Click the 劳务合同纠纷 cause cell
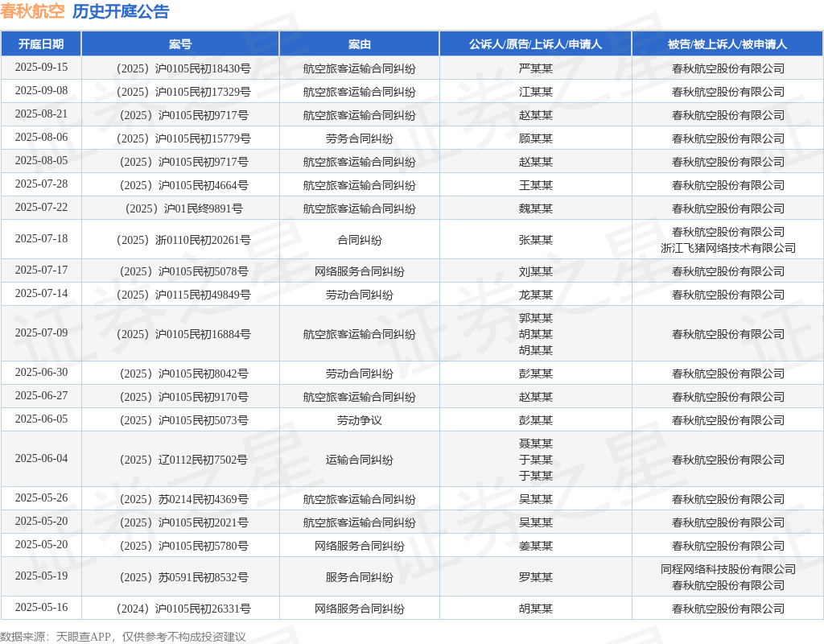824x644 pixels. (360, 138)
